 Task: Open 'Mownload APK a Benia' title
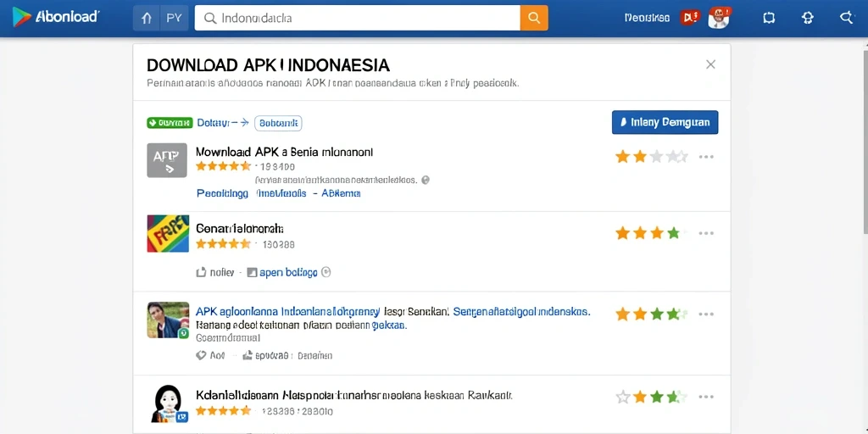tap(285, 152)
